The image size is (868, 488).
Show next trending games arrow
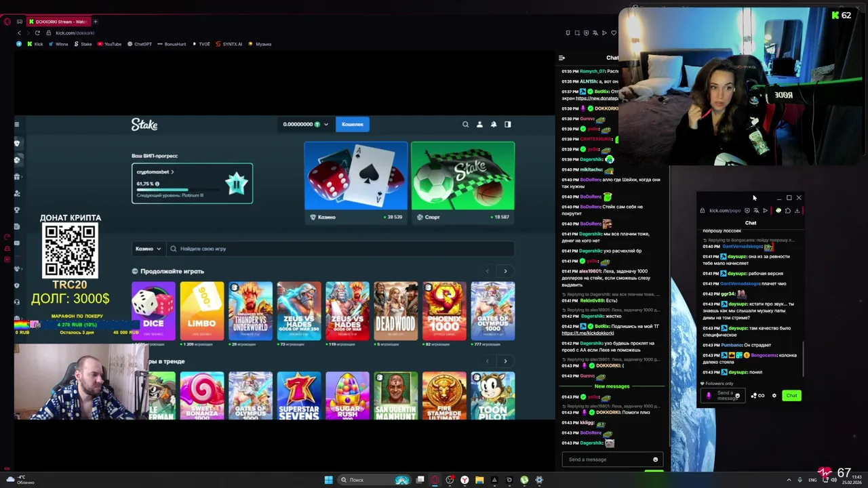coord(505,361)
